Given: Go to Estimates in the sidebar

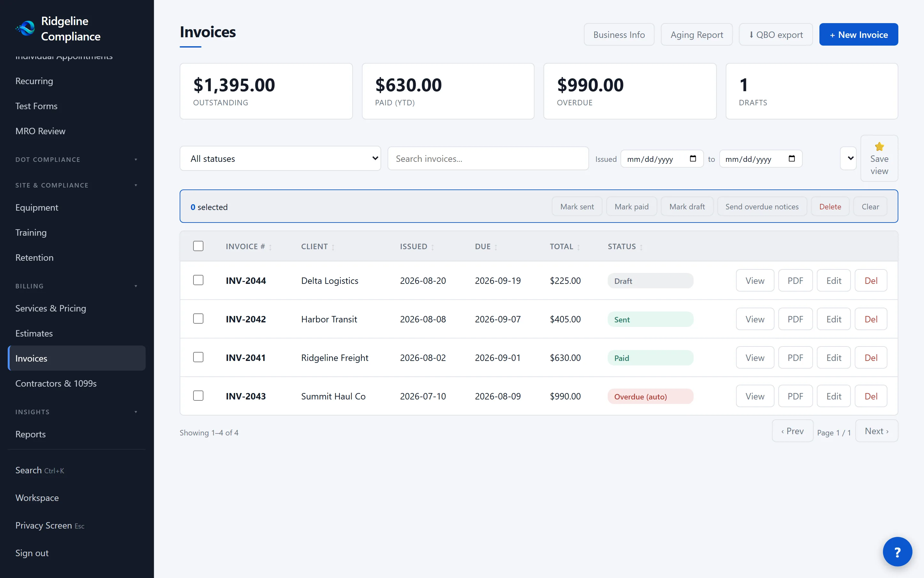Looking at the screenshot, I should [x=76, y=333].
